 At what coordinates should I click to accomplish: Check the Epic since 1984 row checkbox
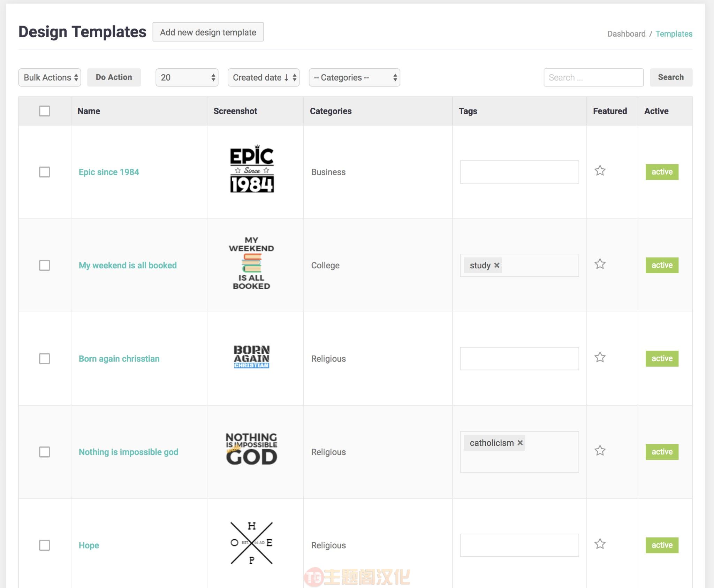point(44,172)
